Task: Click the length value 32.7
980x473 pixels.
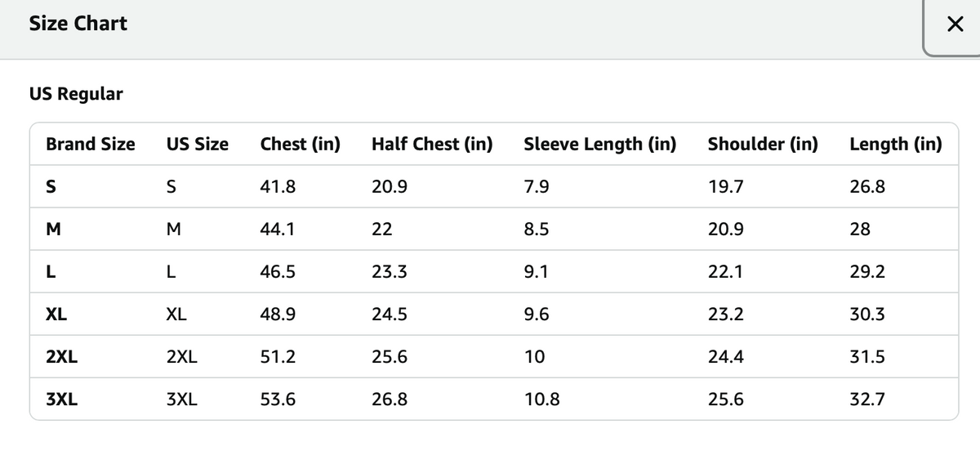Action: tap(867, 399)
